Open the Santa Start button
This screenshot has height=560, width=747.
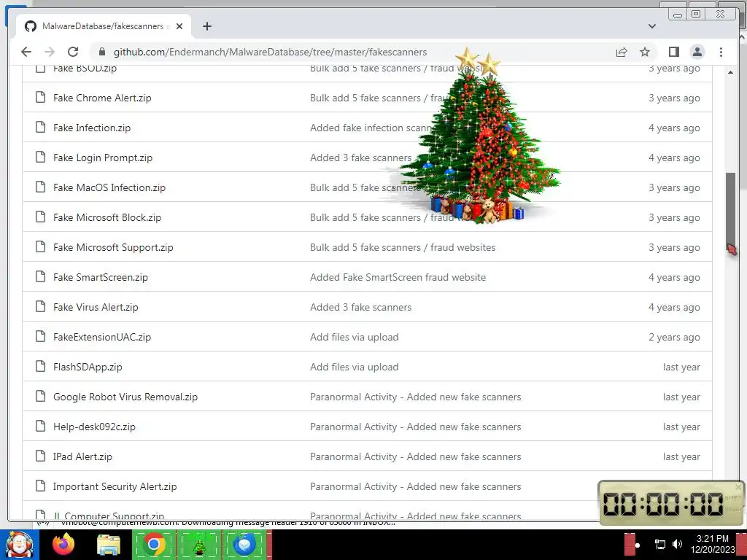point(19,545)
